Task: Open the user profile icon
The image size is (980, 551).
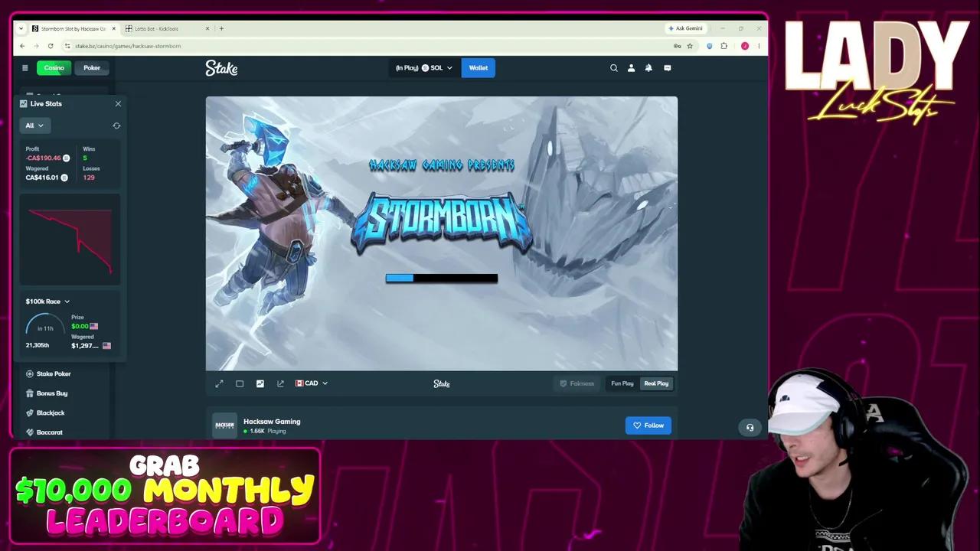Action: pyautogui.click(x=631, y=68)
